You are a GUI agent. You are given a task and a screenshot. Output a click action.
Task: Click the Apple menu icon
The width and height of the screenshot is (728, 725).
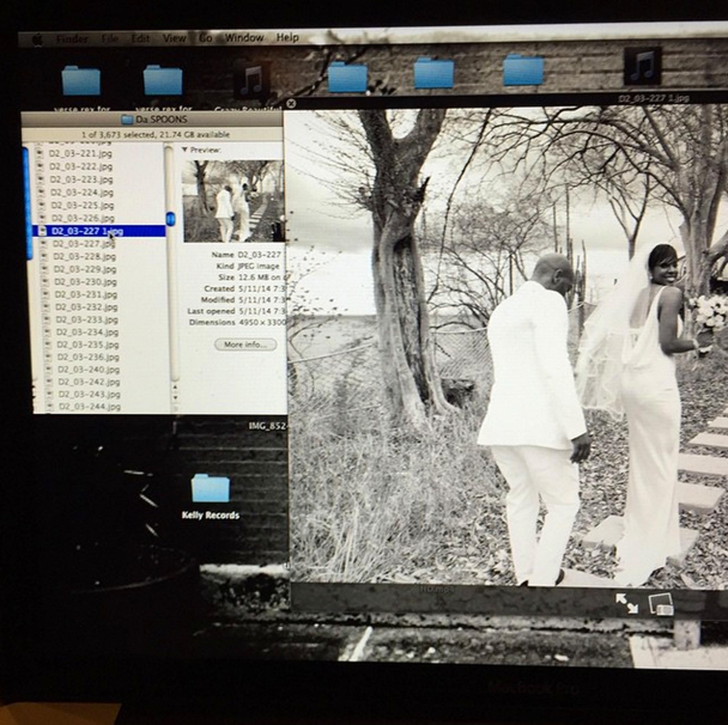click(x=38, y=40)
